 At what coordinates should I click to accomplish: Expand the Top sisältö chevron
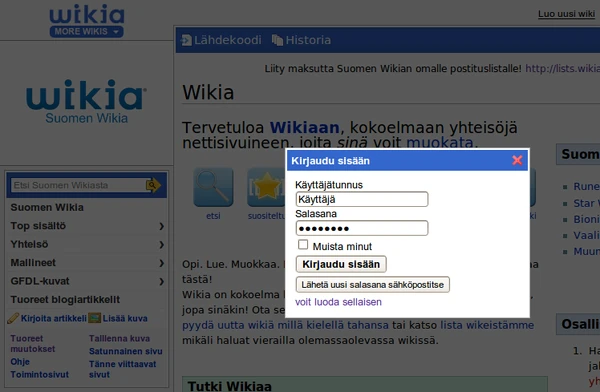click(x=161, y=226)
